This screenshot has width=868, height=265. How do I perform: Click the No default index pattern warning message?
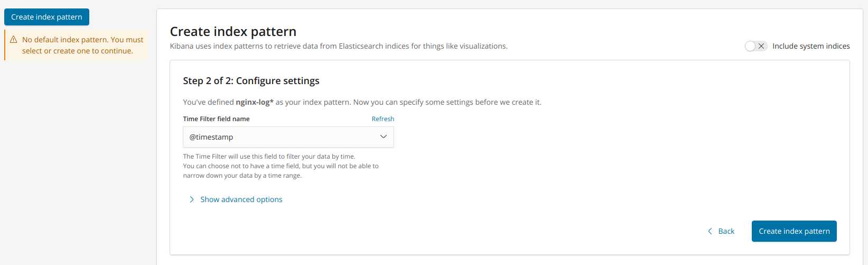tap(83, 45)
